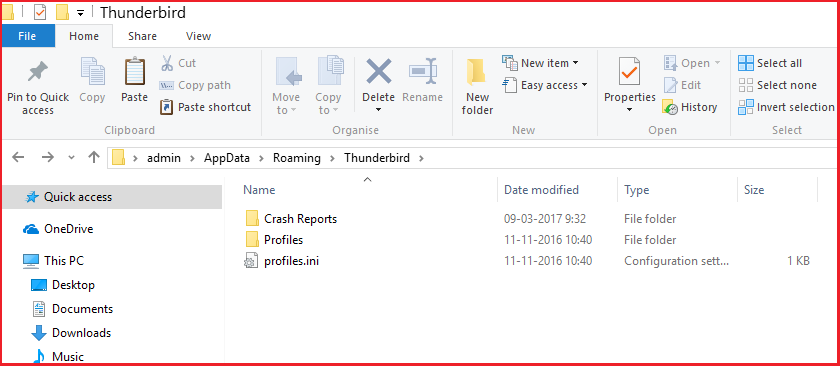Select the Crash Reports folder
Screen dimensions: 840x366
pos(292,219)
